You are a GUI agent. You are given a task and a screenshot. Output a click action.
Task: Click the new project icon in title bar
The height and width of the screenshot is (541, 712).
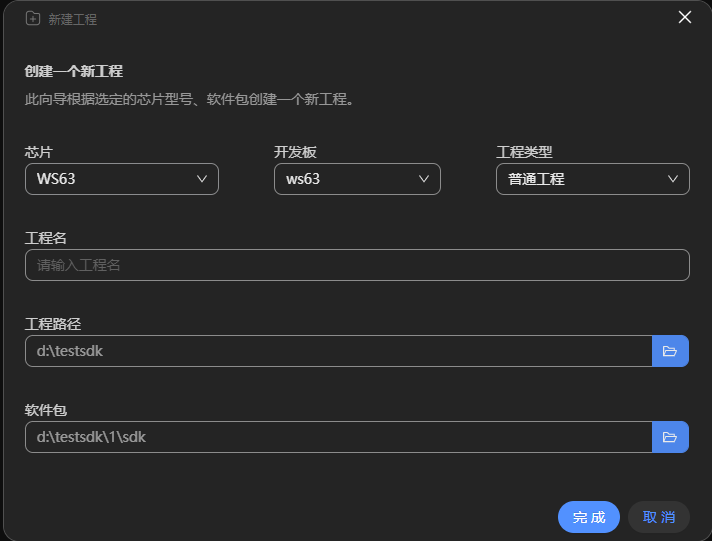(x=33, y=18)
